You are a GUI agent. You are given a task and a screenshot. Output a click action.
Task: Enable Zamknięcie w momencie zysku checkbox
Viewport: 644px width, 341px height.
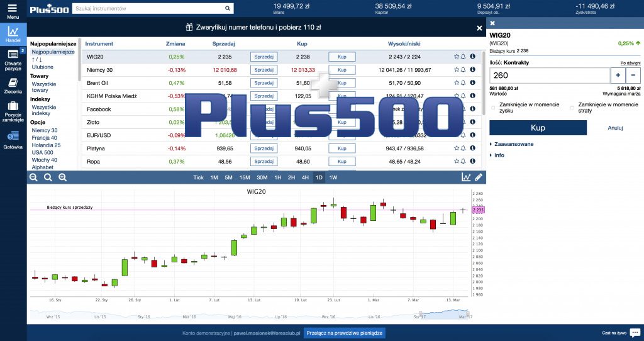coord(494,107)
